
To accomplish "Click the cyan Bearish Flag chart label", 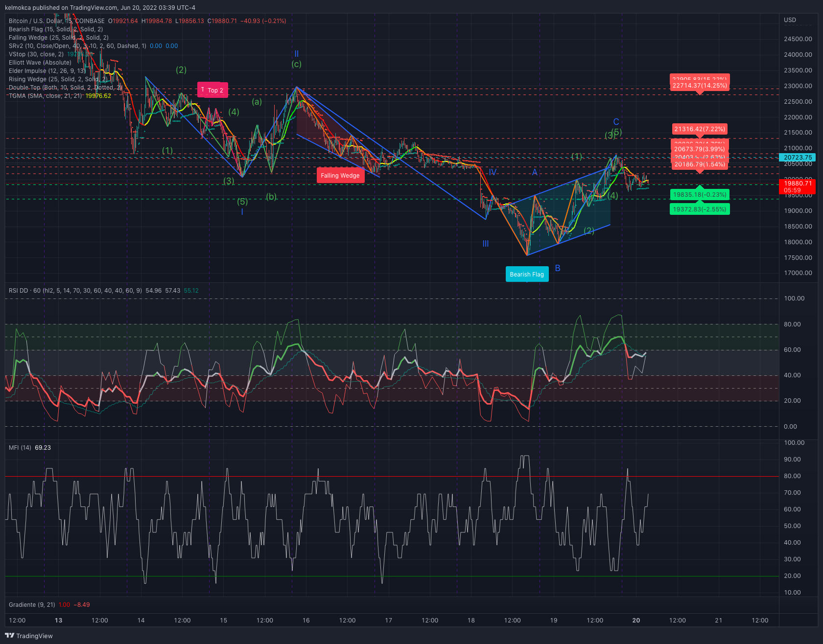I will point(527,274).
